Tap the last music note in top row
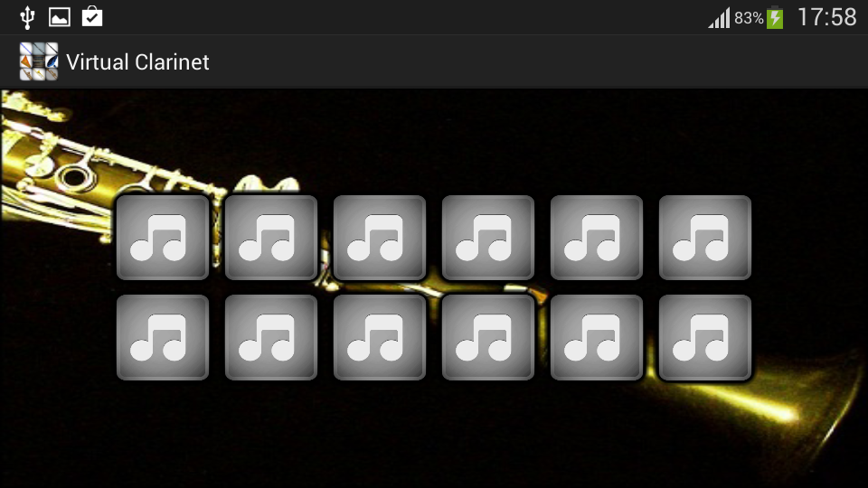This screenshot has width=868, height=488. click(705, 238)
